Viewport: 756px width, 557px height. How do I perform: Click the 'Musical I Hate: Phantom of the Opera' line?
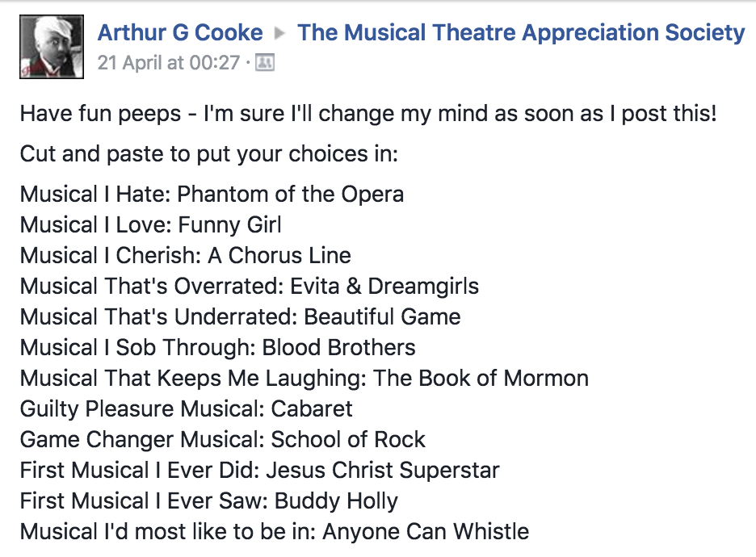212,195
